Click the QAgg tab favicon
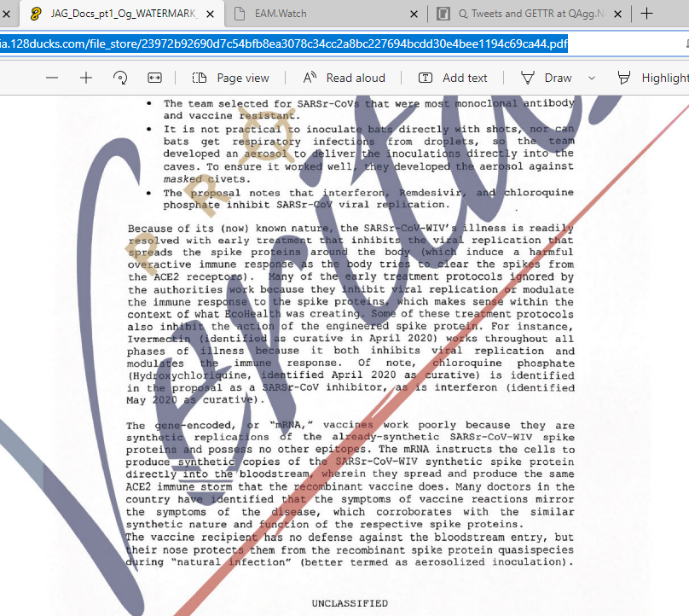Viewport: 689px width, 616px height. click(x=443, y=14)
